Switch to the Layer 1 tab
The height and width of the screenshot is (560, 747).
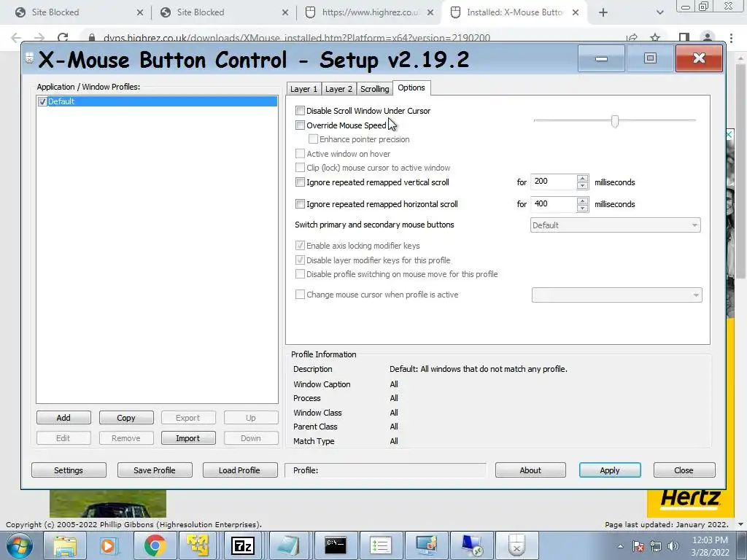pos(303,89)
